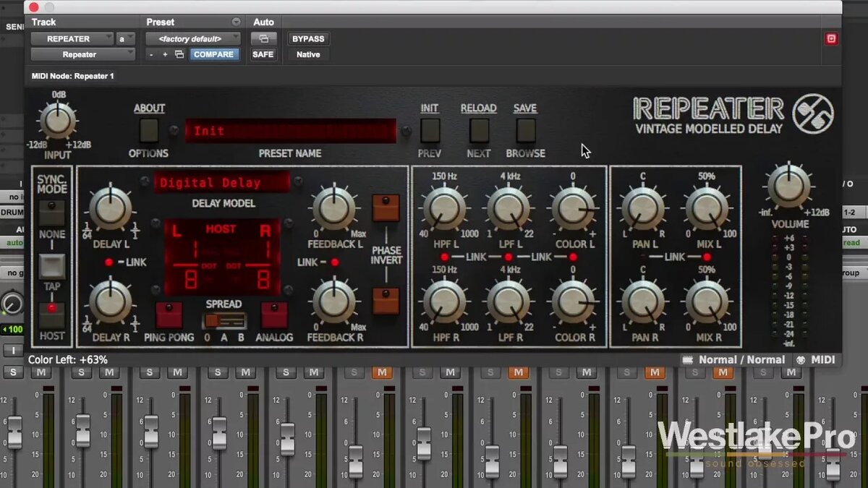
Task: Open the REPEATER track selector dropdown
Action: click(72, 39)
